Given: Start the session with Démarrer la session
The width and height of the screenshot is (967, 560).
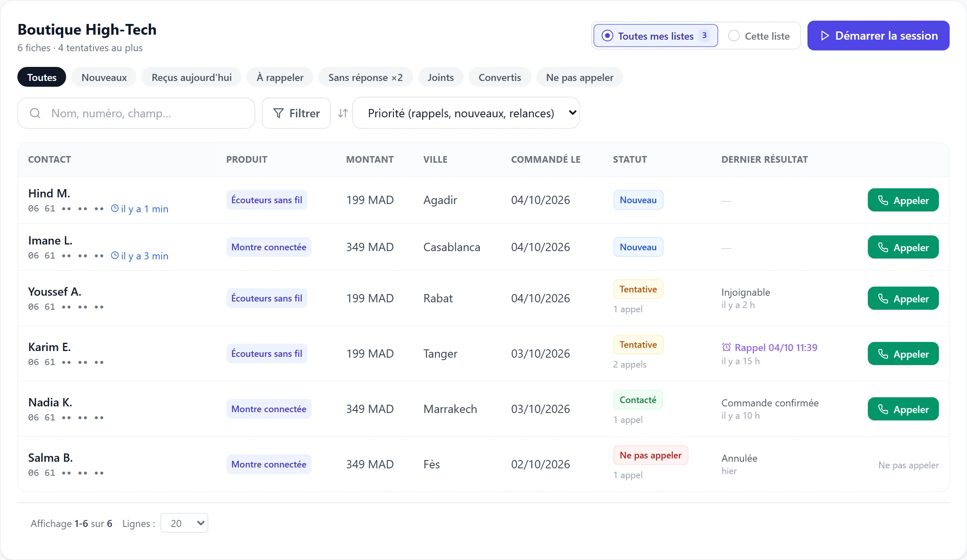Looking at the screenshot, I should 878,36.
